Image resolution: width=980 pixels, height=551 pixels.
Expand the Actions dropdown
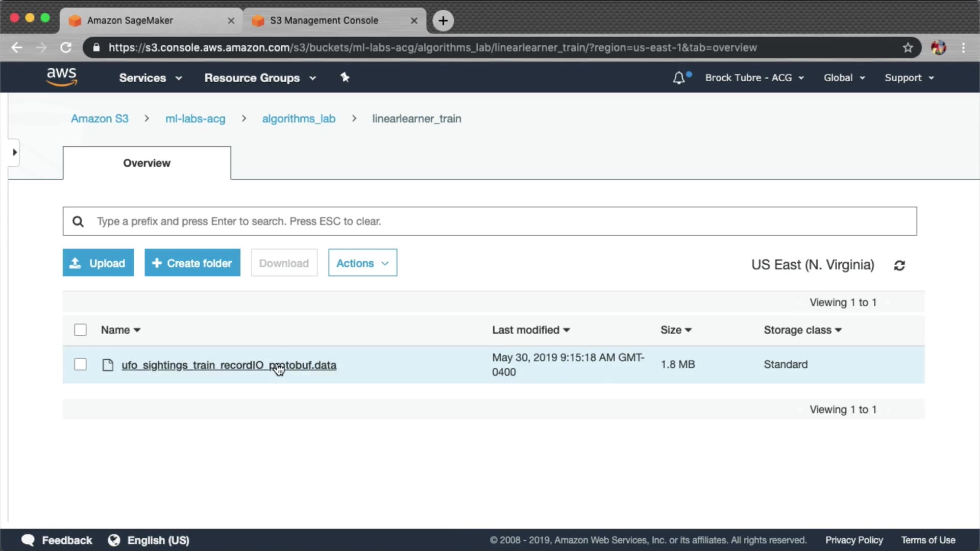coord(362,263)
